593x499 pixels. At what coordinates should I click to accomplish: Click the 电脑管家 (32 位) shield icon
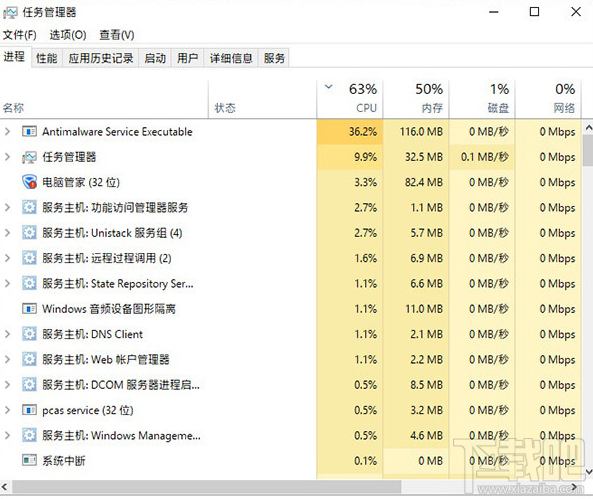point(29,182)
